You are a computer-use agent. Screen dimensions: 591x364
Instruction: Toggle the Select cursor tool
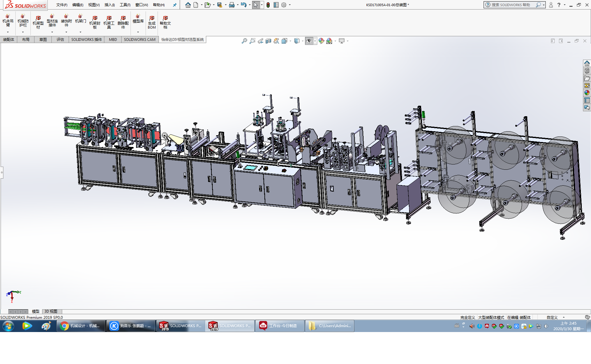tap(255, 5)
